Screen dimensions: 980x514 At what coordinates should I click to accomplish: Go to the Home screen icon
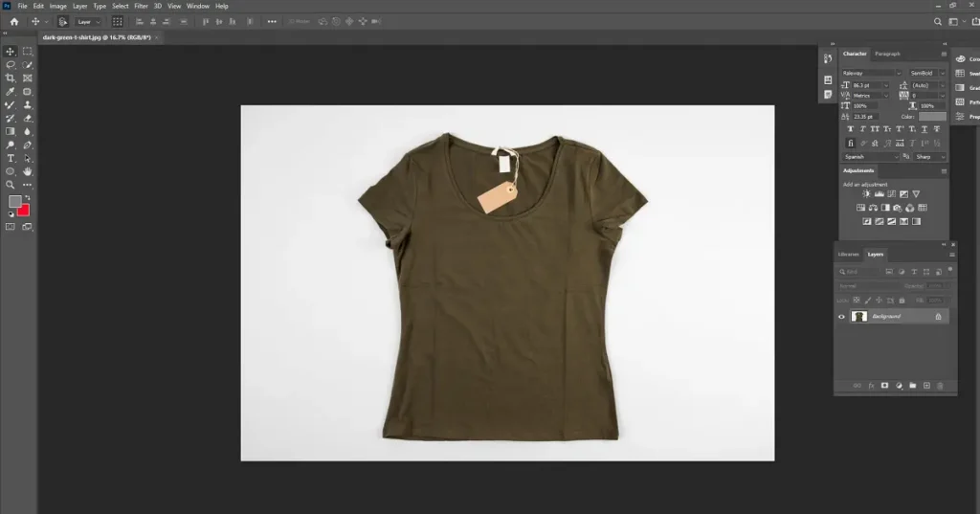[13, 21]
